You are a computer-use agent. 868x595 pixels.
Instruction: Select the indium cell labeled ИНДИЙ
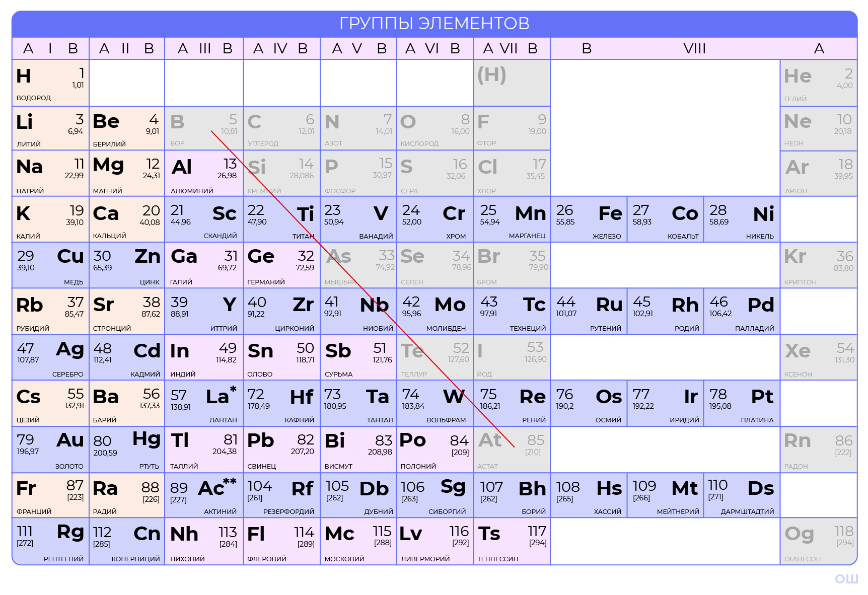click(204, 357)
